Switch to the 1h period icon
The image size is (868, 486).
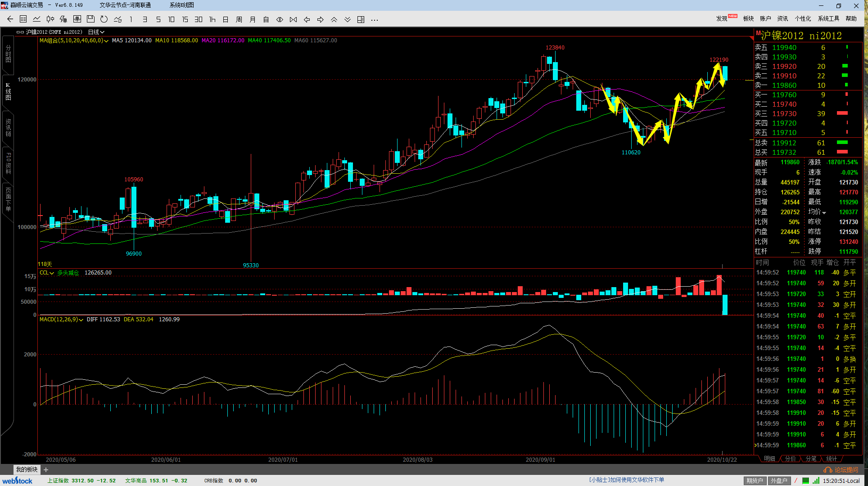coord(212,19)
